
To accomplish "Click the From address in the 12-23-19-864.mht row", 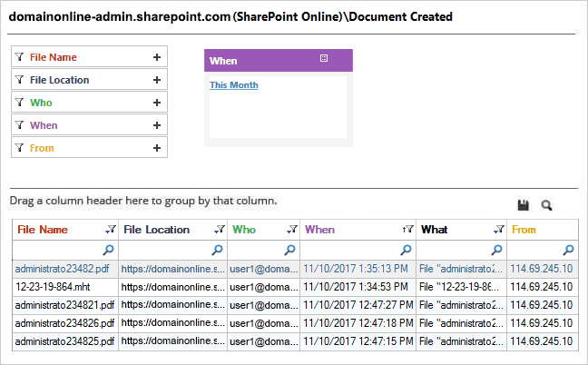I will click(x=543, y=287).
